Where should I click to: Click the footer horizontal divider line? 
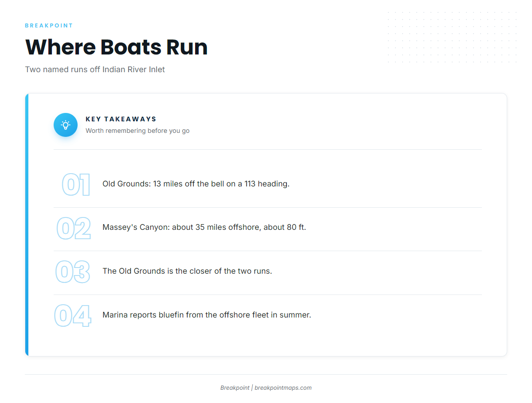(266, 375)
